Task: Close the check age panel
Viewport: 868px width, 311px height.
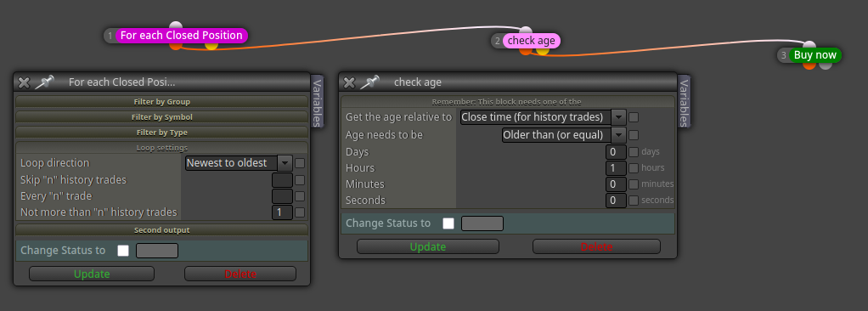Action: point(349,82)
